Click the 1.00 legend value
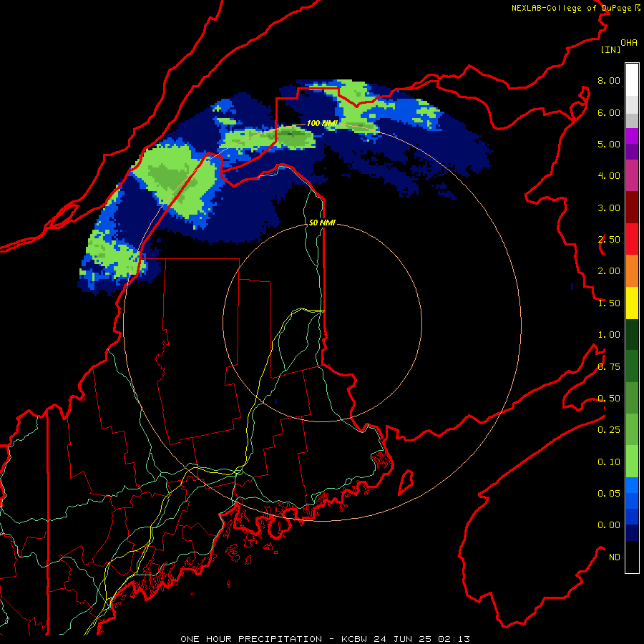Viewport: 644px width, 644px height. click(x=609, y=335)
